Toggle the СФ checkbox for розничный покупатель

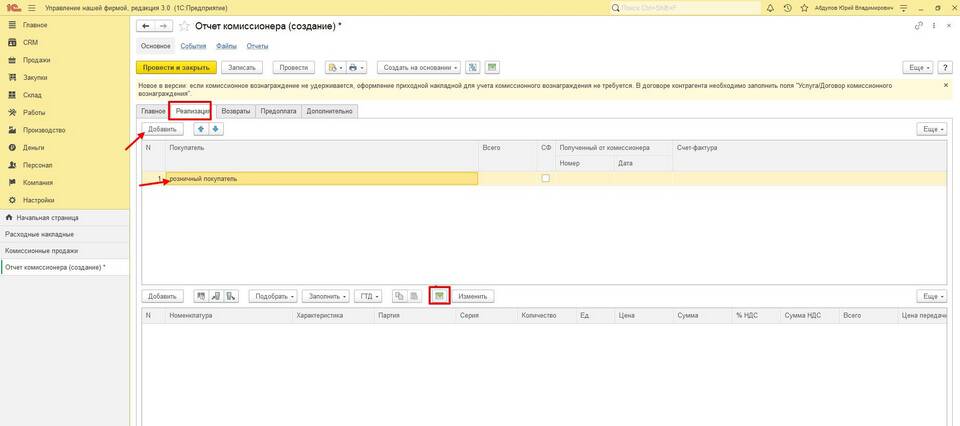pos(545,178)
